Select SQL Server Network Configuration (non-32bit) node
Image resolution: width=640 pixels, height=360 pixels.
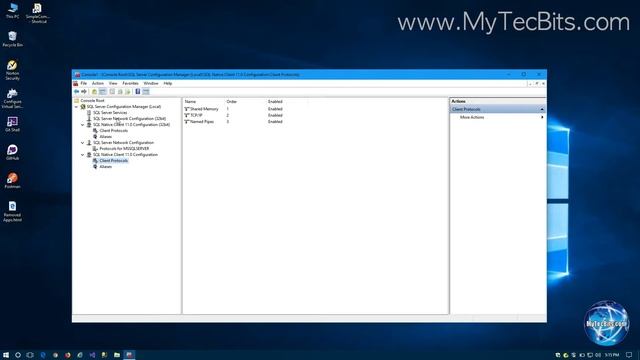123,143
